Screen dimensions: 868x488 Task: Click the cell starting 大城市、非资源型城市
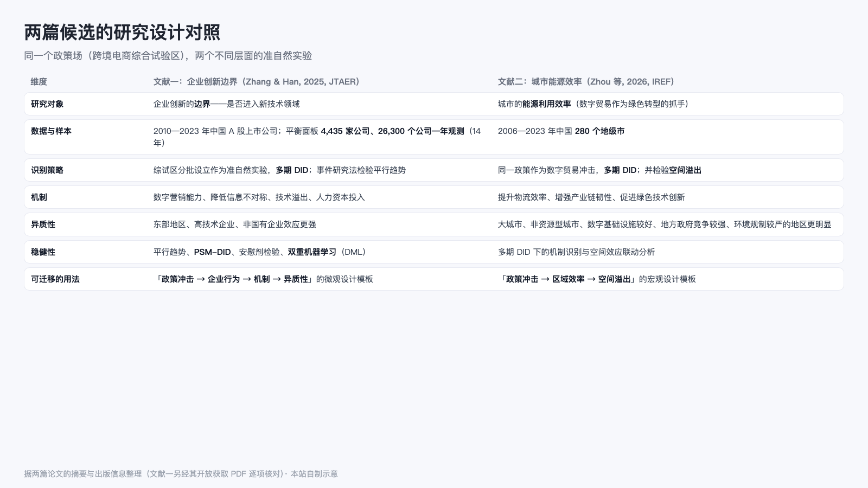pos(665,224)
